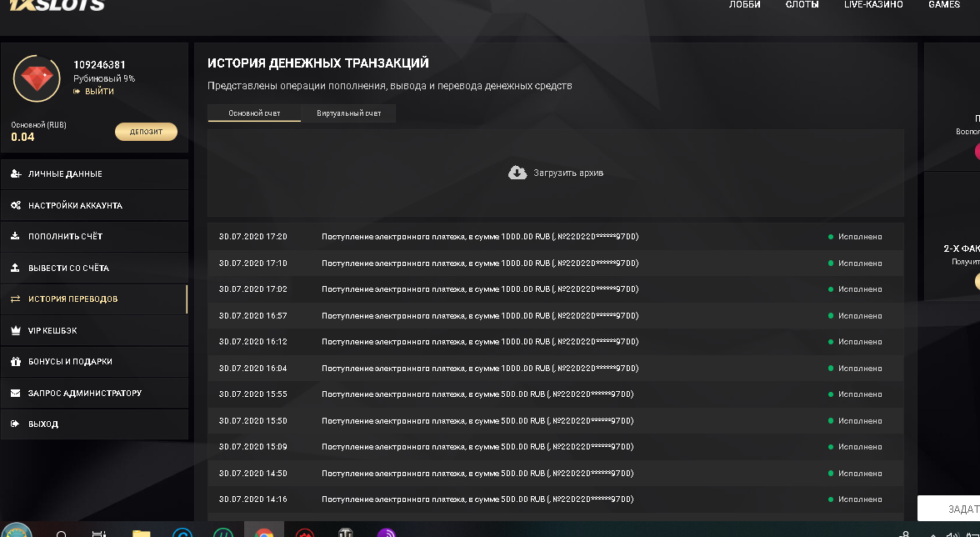980x537 pixels.
Task: Click the date 30.07.2020 16:04
Action: [x=253, y=369]
